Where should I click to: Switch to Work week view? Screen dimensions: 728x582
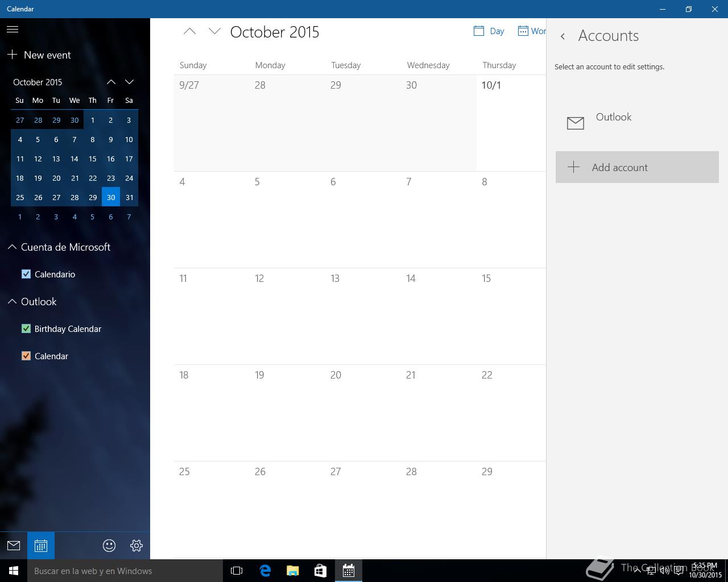(531, 31)
